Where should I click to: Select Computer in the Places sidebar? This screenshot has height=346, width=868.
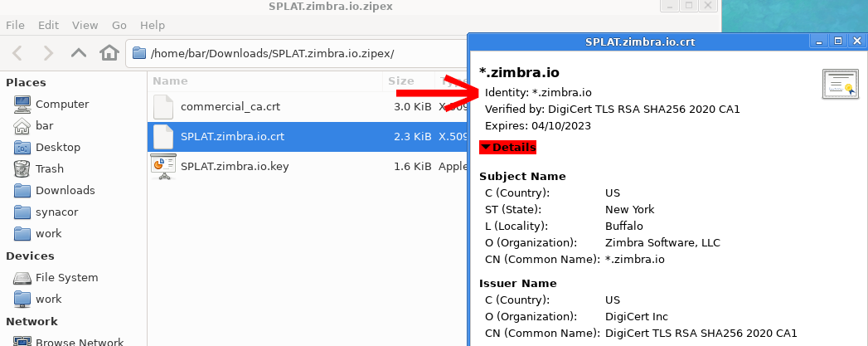tap(62, 104)
